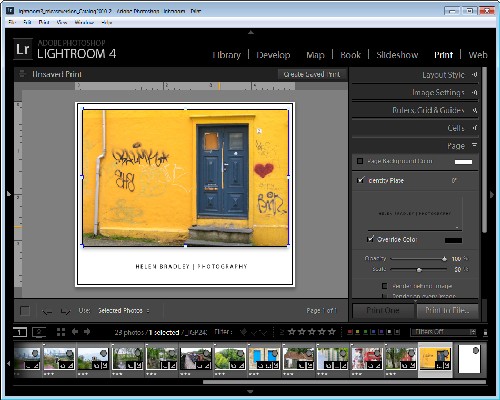Switch to the Book module

click(350, 55)
